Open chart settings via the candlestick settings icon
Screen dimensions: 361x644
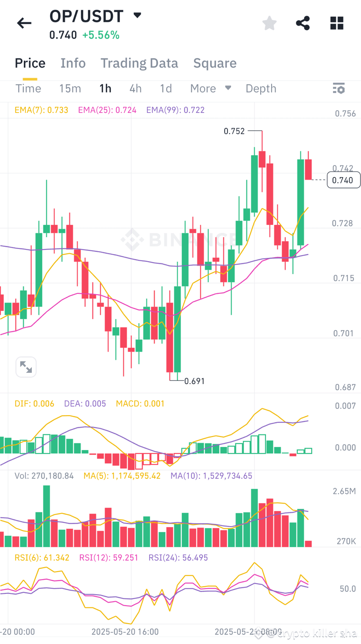pyautogui.click(x=339, y=88)
